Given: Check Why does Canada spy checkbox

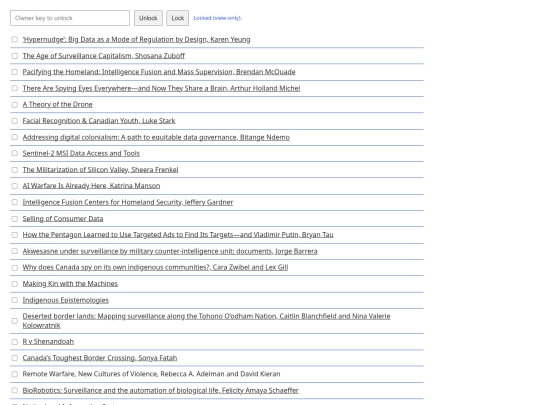Looking at the screenshot, I should (x=14, y=268).
